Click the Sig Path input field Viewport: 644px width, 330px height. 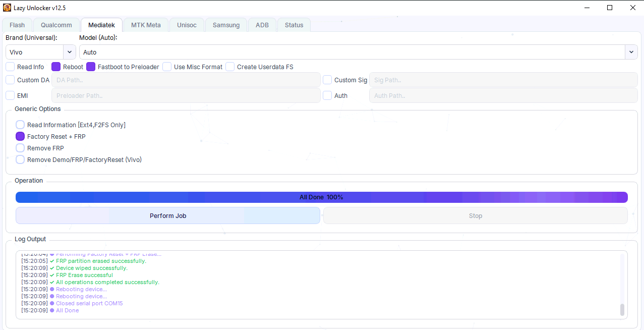click(503, 80)
